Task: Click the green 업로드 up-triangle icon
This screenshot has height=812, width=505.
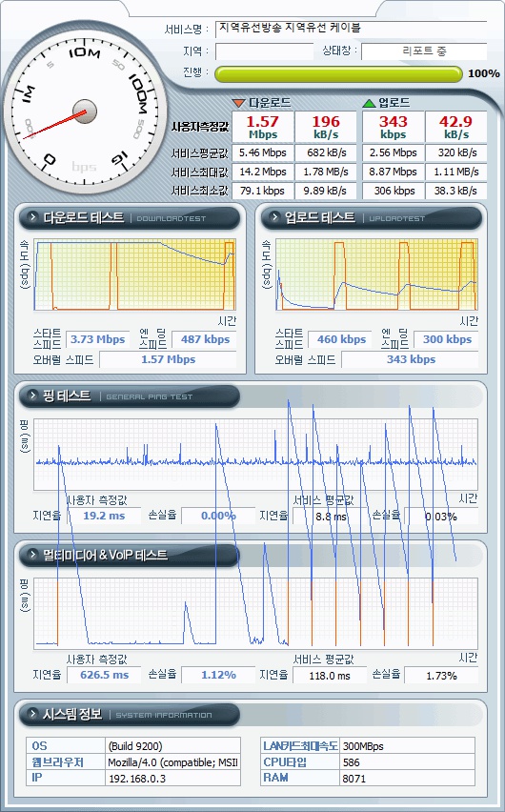Action: point(369,103)
